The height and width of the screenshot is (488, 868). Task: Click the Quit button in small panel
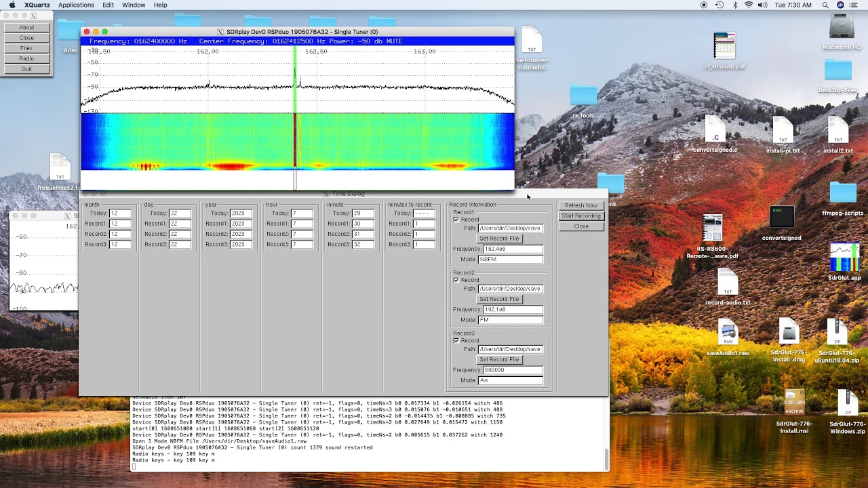tap(26, 69)
